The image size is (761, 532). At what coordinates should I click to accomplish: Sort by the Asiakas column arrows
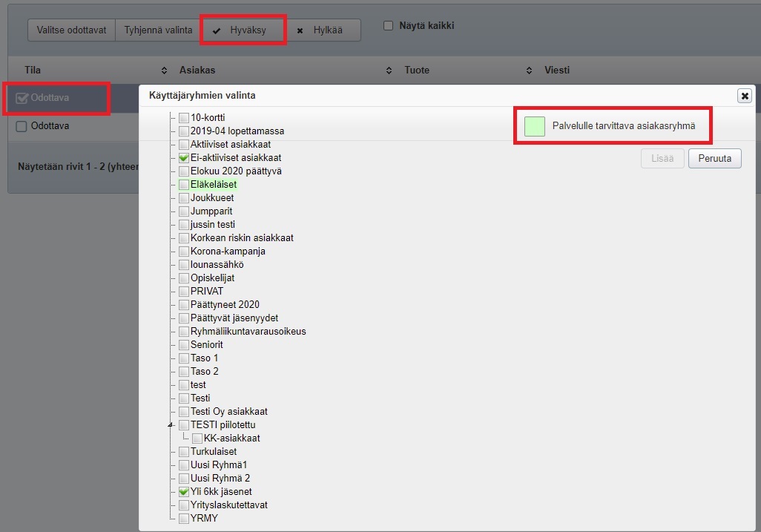point(389,70)
